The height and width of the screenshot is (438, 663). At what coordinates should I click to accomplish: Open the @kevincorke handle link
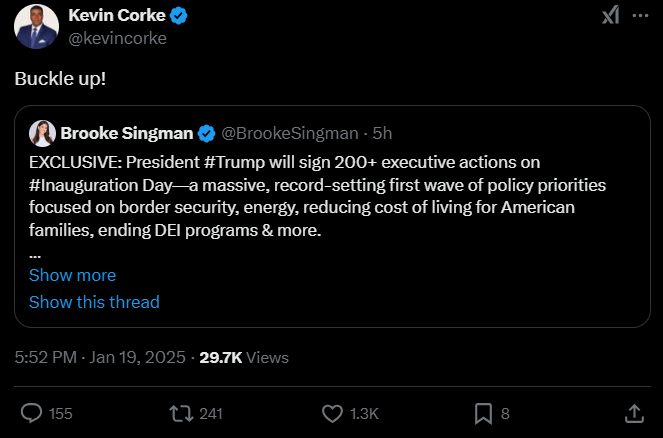point(117,39)
